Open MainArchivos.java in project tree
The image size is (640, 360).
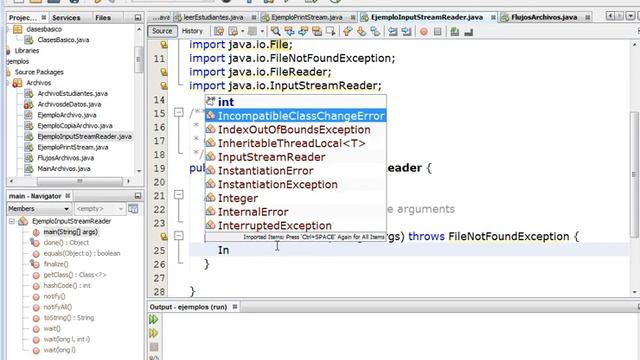tap(64, 169)
